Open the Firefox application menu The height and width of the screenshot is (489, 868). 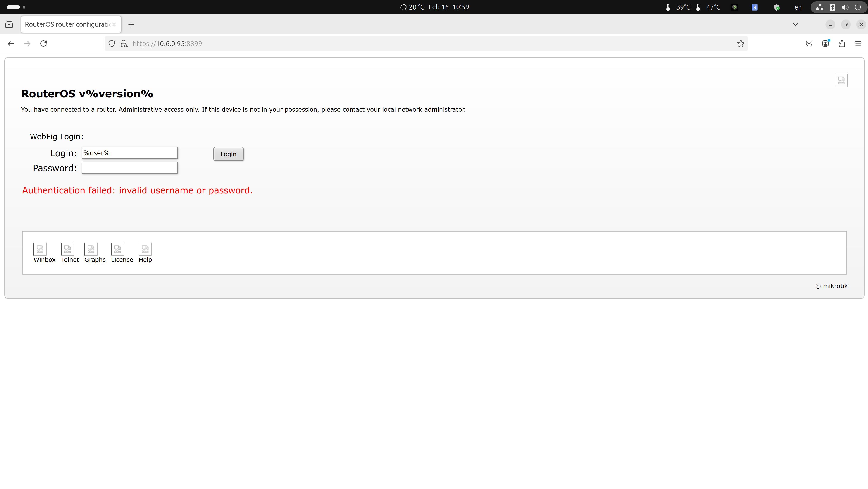858,43
